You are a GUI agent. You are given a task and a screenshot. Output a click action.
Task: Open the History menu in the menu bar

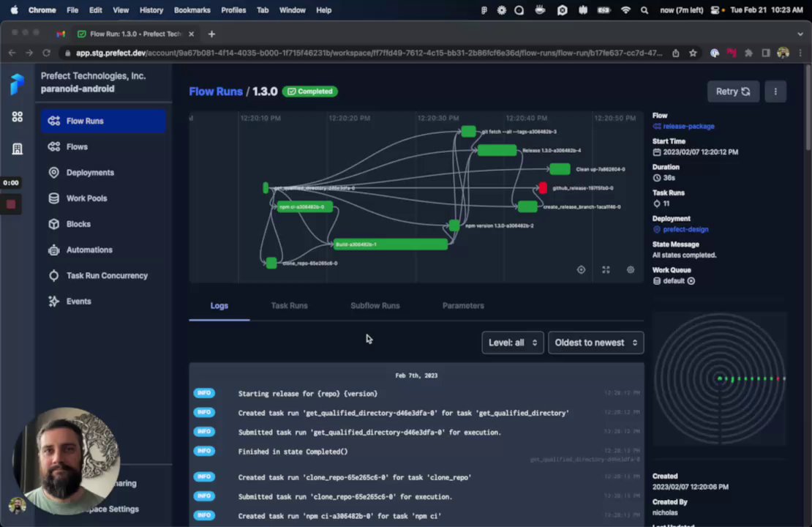click(151, 10)
